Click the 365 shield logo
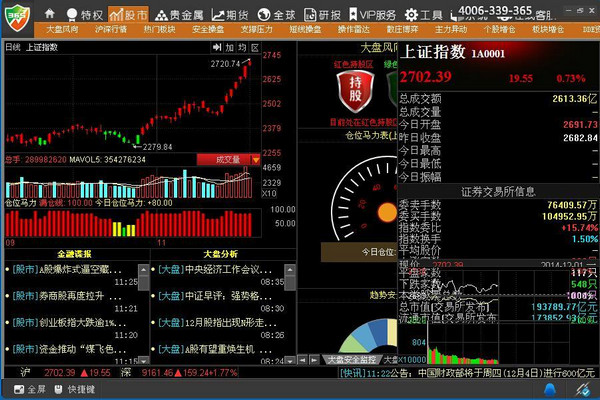This screenshot has width=600, height=400. click(x=17, y=18)
